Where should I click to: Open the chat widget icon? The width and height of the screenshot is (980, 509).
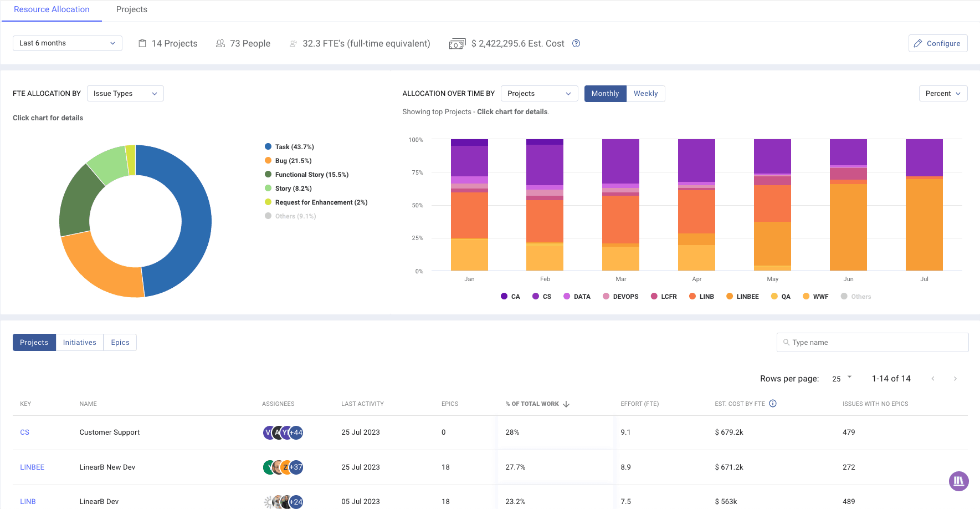click(959, 481)
